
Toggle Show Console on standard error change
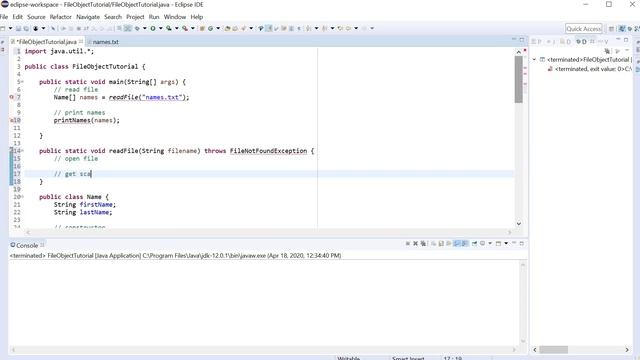pyautogui.click(x=464, y=244)
